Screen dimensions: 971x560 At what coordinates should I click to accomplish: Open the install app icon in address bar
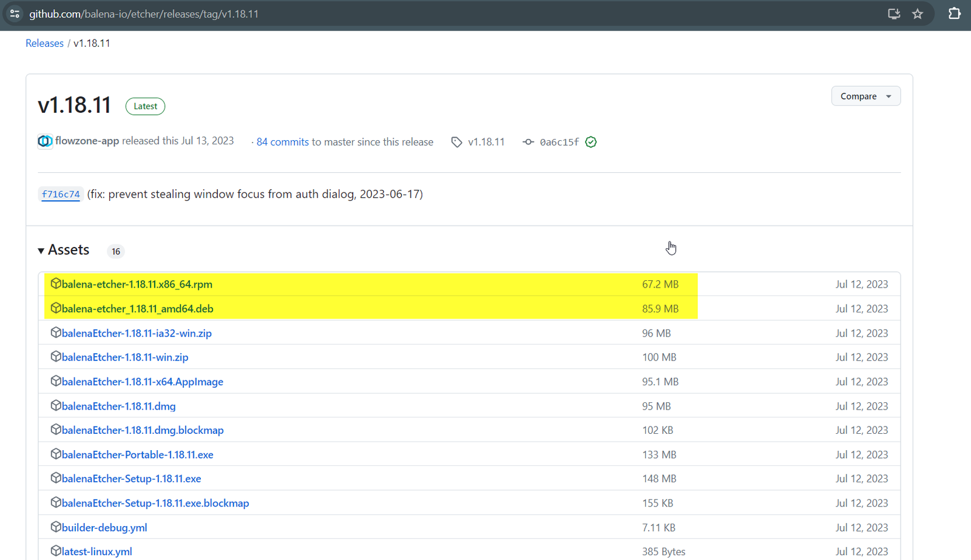[894, 13]
